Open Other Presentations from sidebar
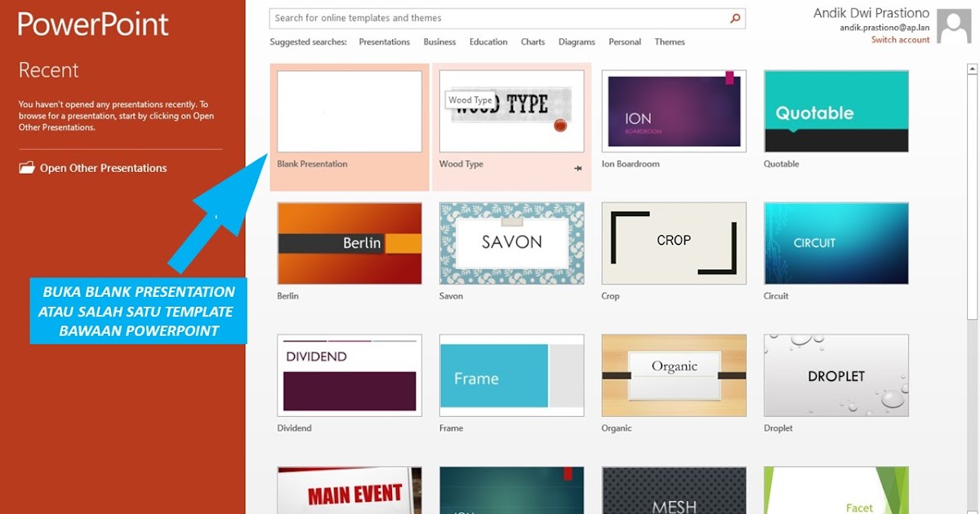 tap(92, 168)
